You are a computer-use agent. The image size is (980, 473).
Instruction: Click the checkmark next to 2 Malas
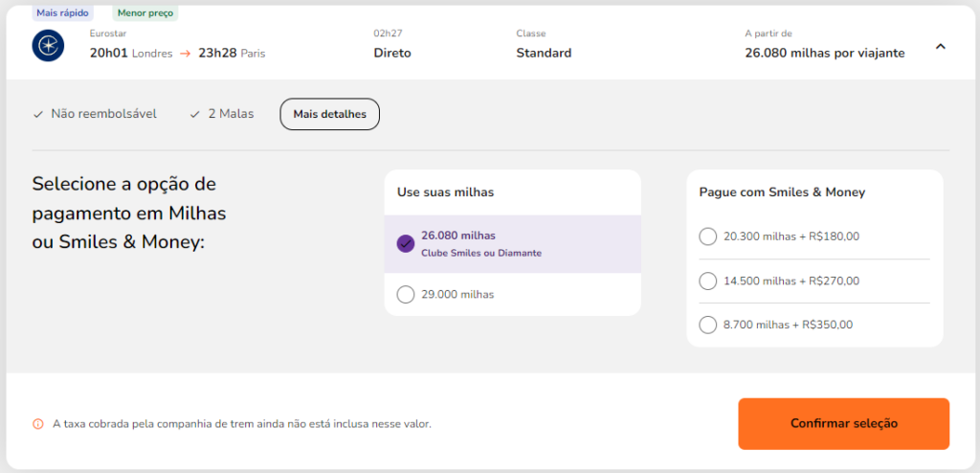pyautogui.click(x=195, y=114)
